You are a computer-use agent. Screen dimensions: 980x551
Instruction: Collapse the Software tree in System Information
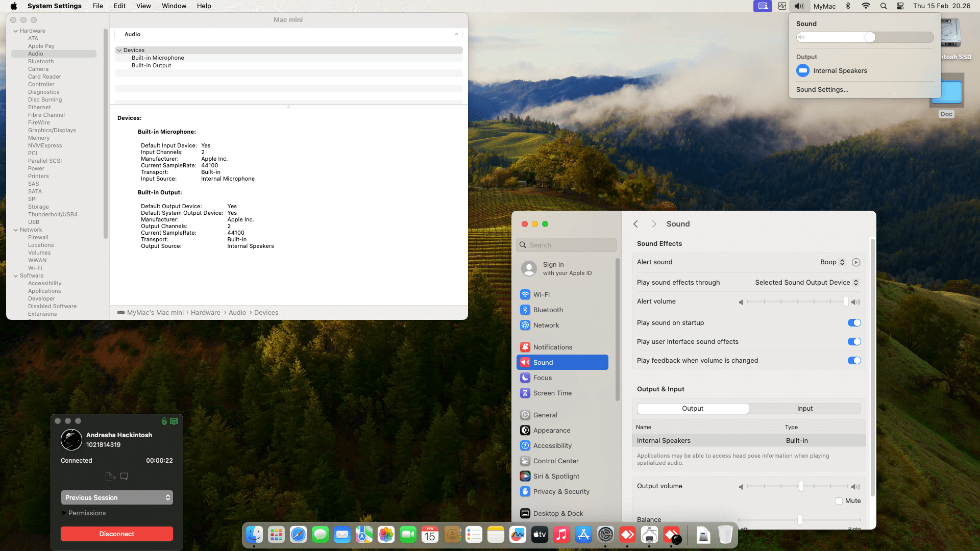16,276
